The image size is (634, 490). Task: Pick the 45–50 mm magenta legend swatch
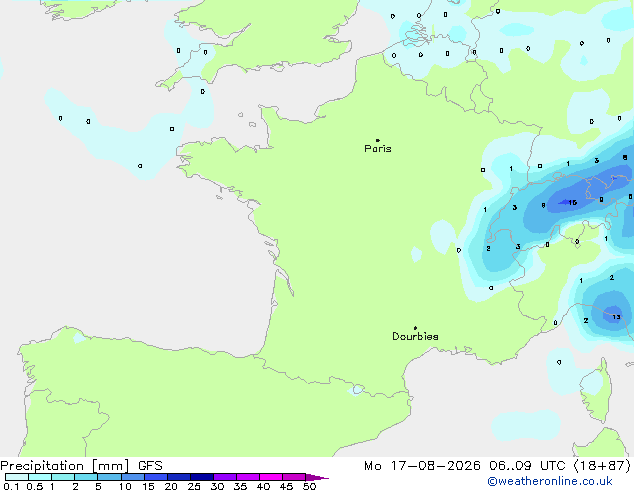click(294, 477)
